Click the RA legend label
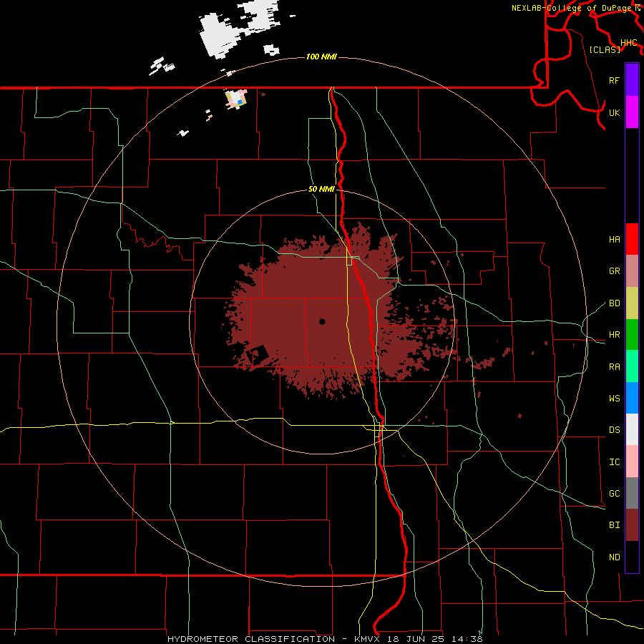The height and width of the screenshot is (644, 644). pos(614,367)
